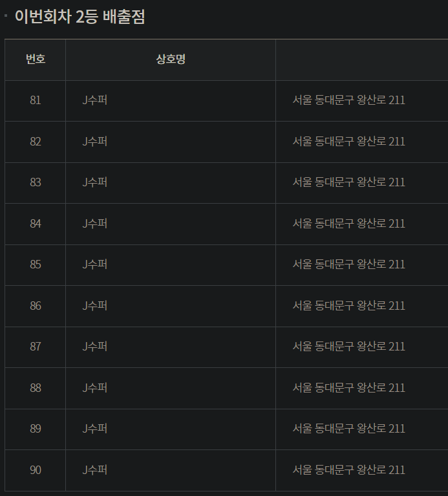Viewport: 448px width, 496px height.
Task: Click the '이번회차 2등 배출점' section heading
Action: point(80,17)
